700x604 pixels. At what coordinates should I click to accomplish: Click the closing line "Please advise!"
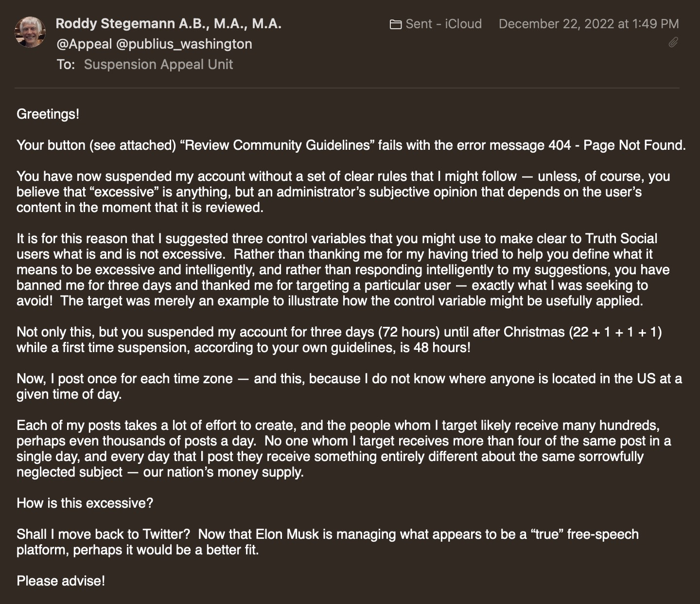61,581
